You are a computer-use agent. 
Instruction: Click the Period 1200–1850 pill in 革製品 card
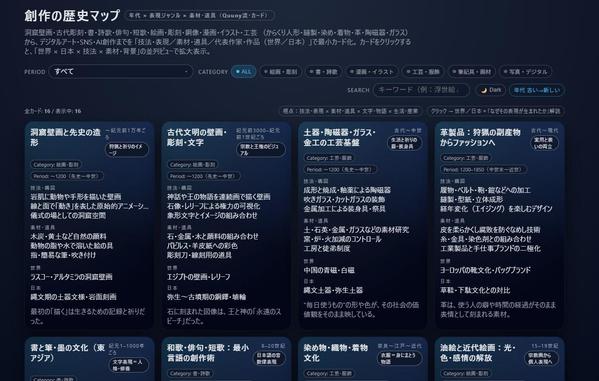point(483,169)
